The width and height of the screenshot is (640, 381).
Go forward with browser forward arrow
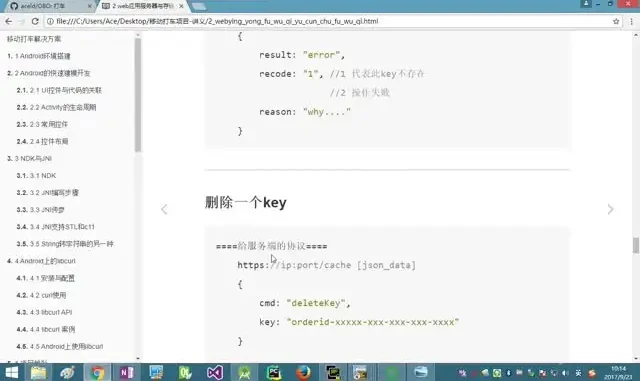coord(22,21)
